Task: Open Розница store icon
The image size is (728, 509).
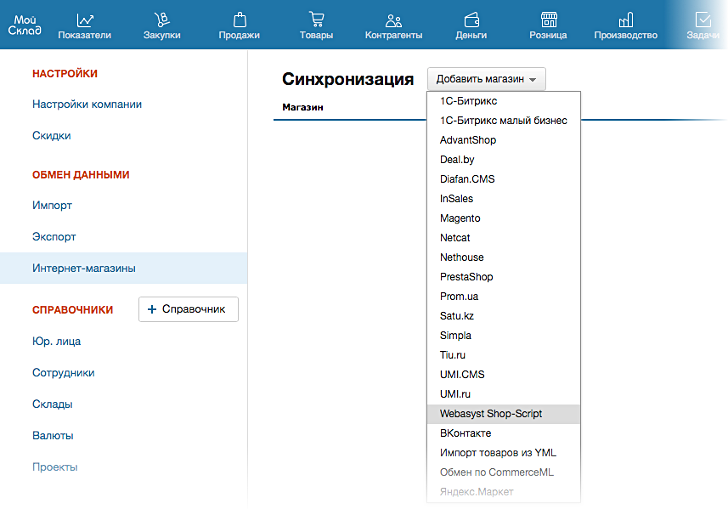Action: (548, 19)
